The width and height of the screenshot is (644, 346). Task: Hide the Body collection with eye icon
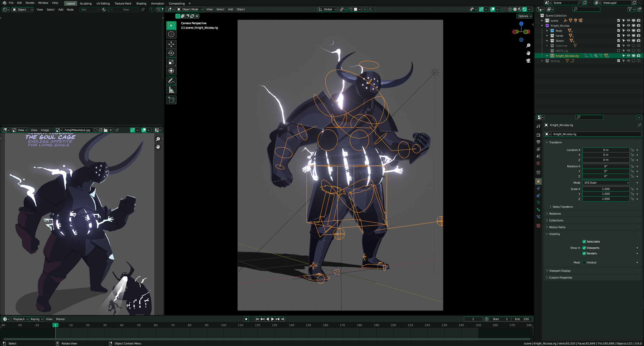[628, 31]
